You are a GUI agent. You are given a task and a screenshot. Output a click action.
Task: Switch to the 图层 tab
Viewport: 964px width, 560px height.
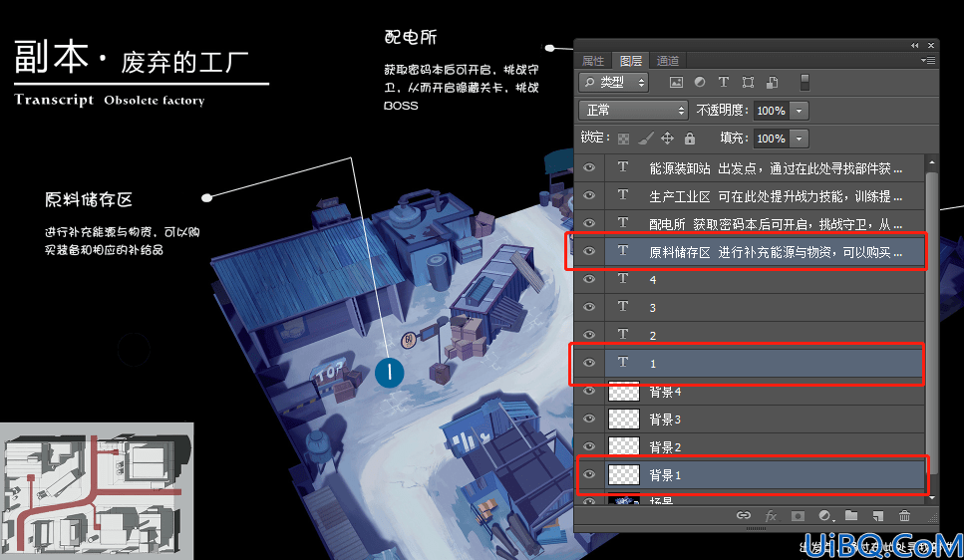pos(631,60)
